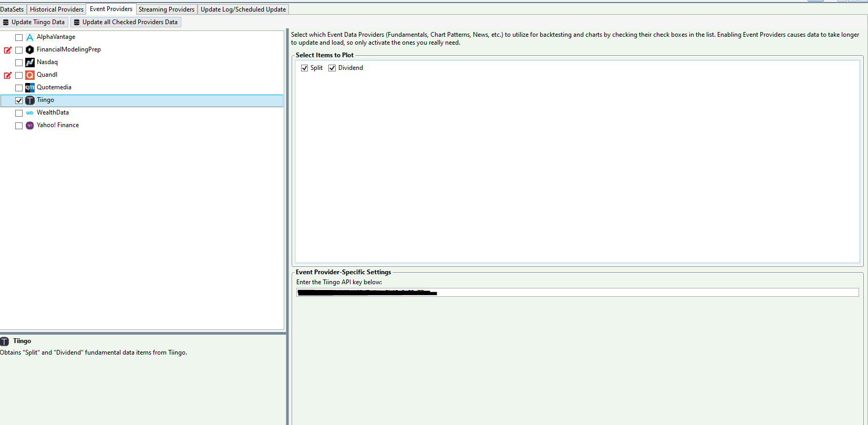Click the Tiingo API key input field
The height and width of the screenshot is (425, 868).
tap(577, 292)
